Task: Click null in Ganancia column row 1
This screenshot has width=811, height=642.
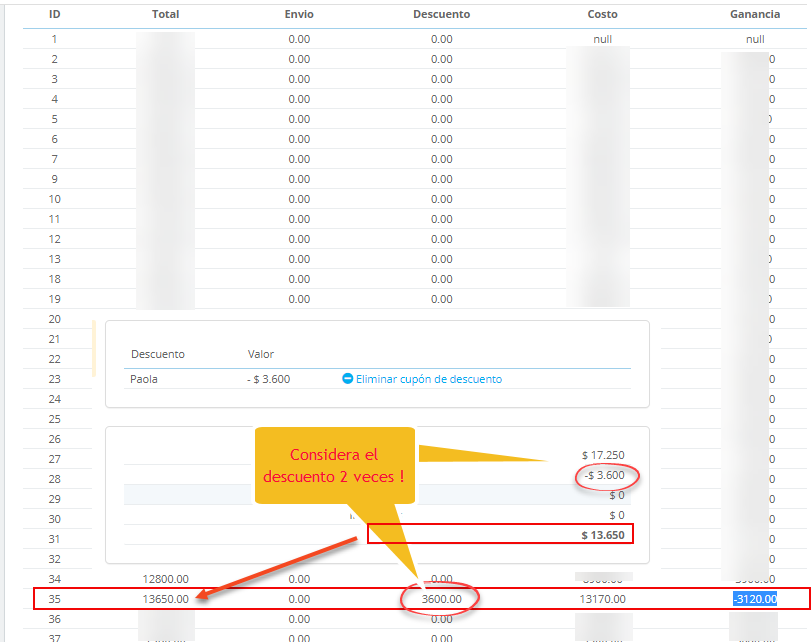Action: (755, 39)
